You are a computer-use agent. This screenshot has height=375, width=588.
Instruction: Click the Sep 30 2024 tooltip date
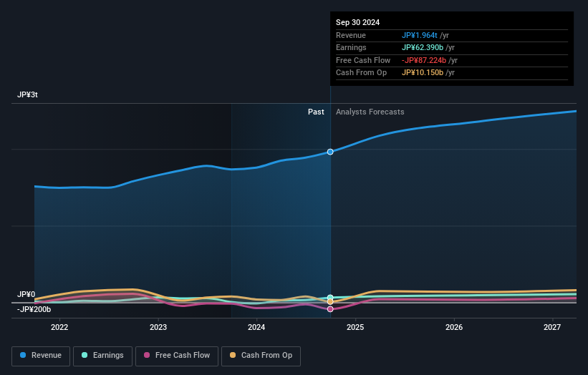coord(358,22)
